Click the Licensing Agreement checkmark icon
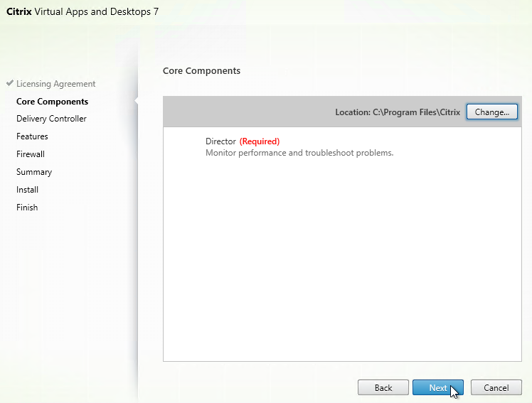 tap(10, 83)
